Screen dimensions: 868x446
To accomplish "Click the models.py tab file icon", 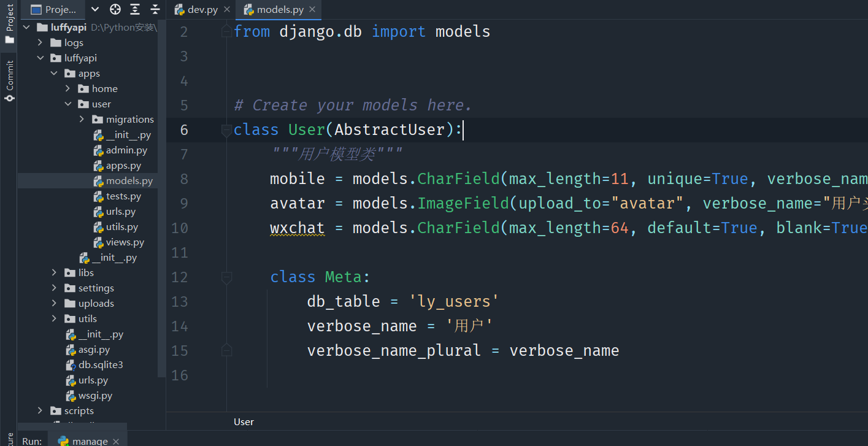I will tap(248, 10).
